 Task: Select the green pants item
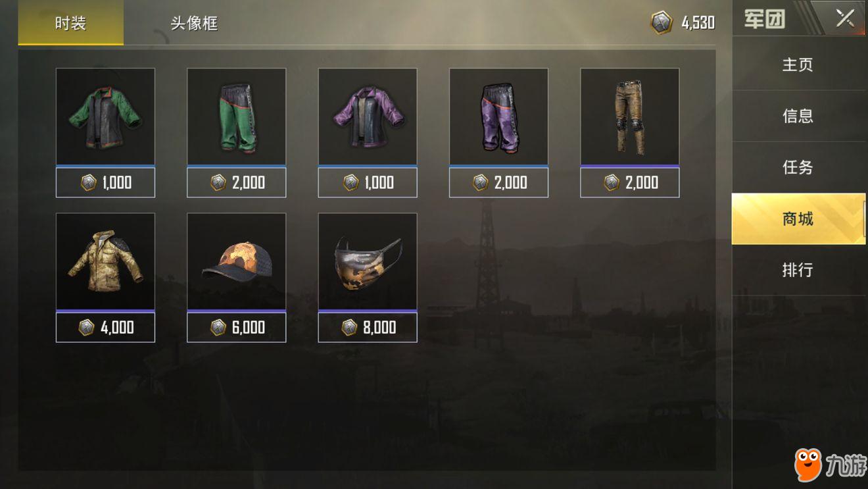[x=237, y=116]
